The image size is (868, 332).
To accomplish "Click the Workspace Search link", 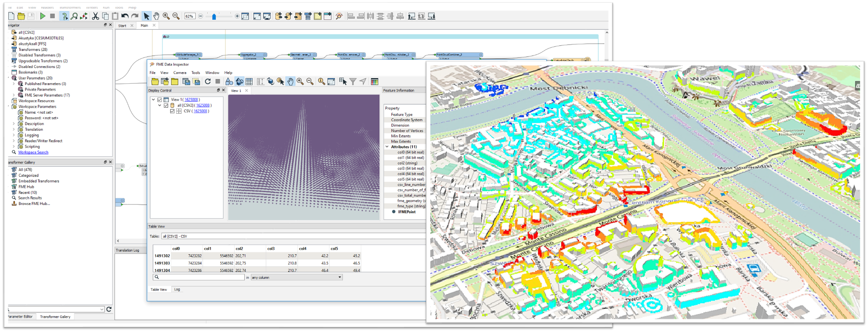I will [33, 152].
